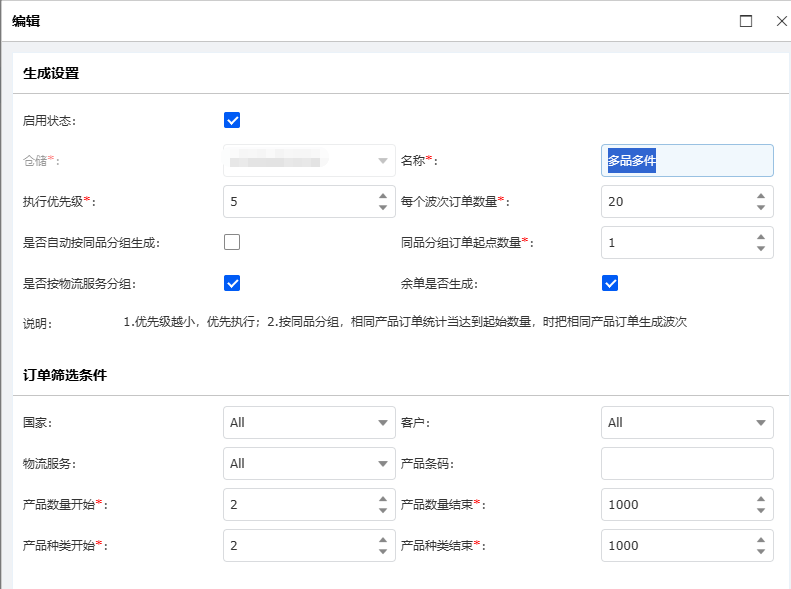Click the 产品条码 input field

pyautogui.click(x=687, y=463)
